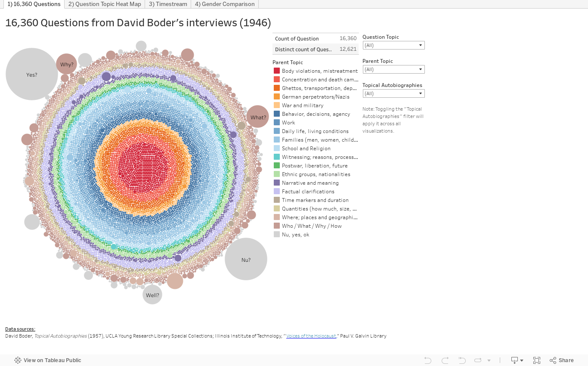The width and height of the screenshot is (588, 366).
Task: Open the dropdown arrow next to Refresh icon
Action: click(489, 360)
